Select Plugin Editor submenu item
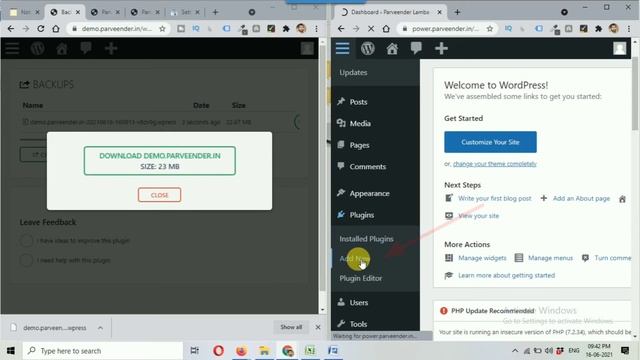 [360, 278]
